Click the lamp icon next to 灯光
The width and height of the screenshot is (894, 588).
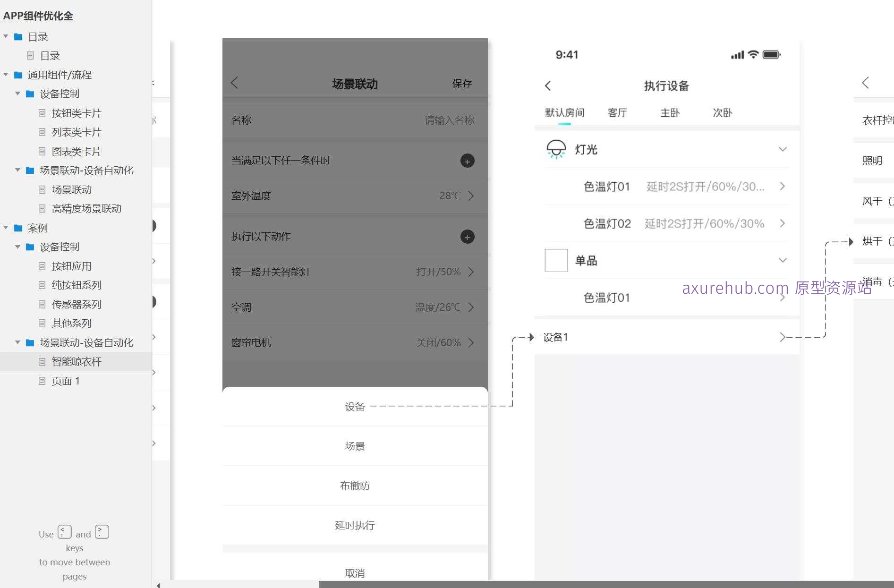tap(556, 149)
